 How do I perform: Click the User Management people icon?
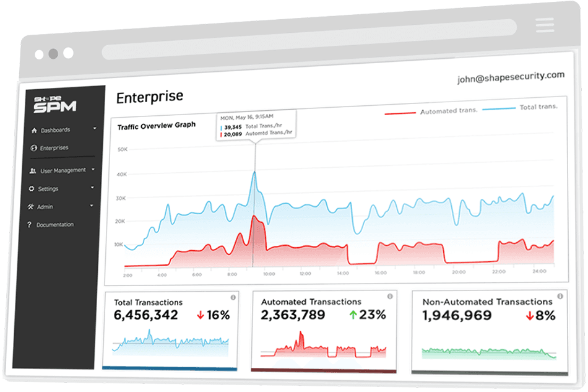32,170
